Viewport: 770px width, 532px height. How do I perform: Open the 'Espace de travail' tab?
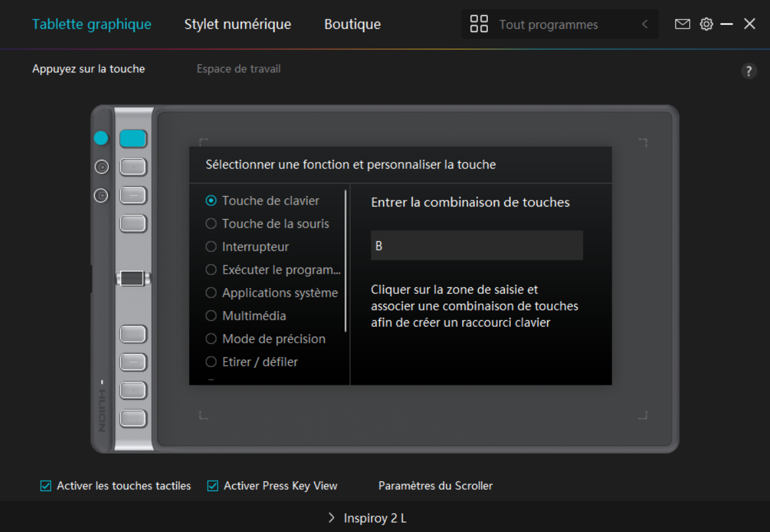click(238, 69)
